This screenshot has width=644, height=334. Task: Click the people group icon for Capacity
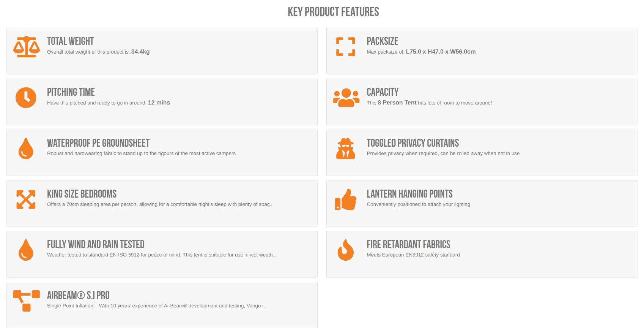tap(346, 98)
